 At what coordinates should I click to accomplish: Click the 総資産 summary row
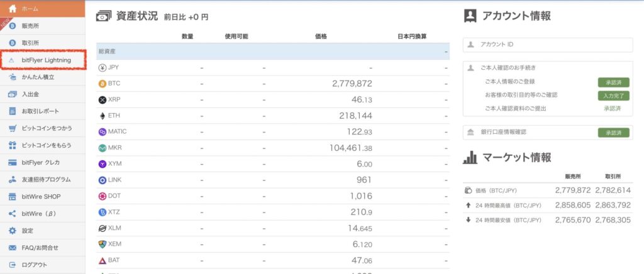click(273, 52)
